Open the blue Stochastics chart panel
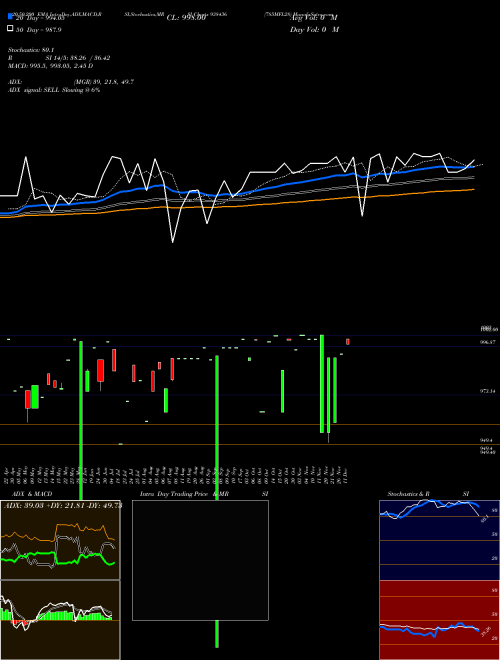Screen dimensions: 500x660 [439, 540]
